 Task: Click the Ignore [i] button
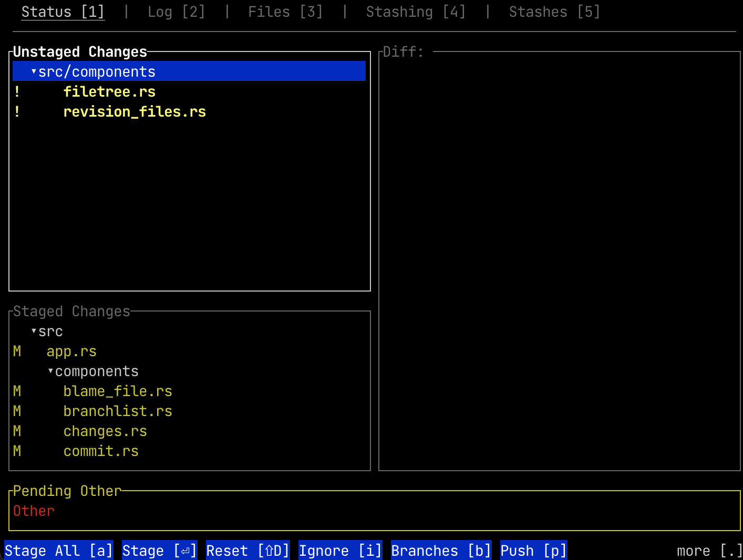[340, 550]
